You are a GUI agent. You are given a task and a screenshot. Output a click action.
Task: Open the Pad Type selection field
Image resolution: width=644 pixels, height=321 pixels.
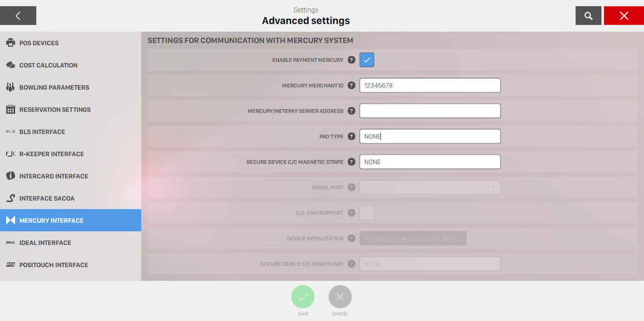pos(430,136)
